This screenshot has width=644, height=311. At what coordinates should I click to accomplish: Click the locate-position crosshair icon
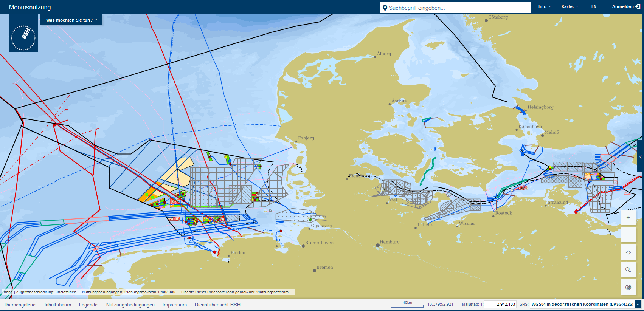[x=628, y=252]
